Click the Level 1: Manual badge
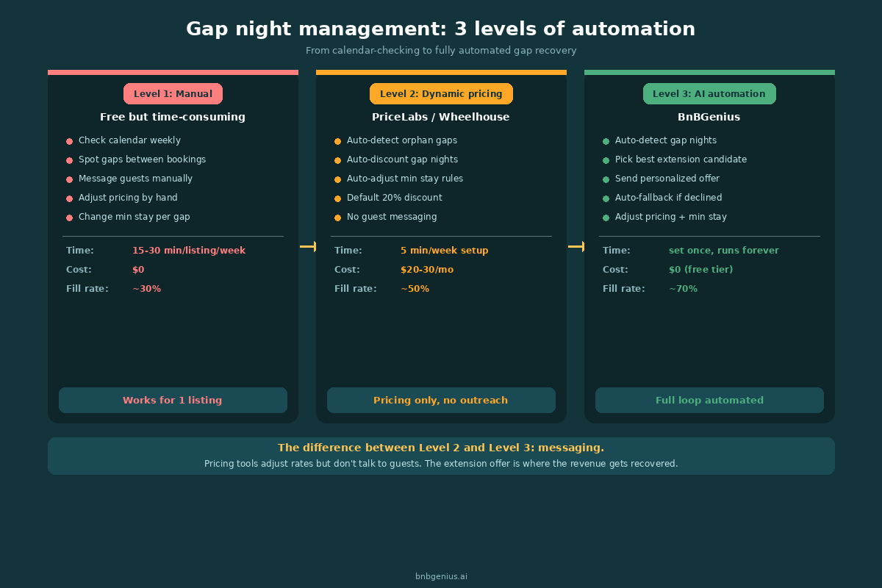The width and height of the screenshot is (882, 588). point(173,94)
